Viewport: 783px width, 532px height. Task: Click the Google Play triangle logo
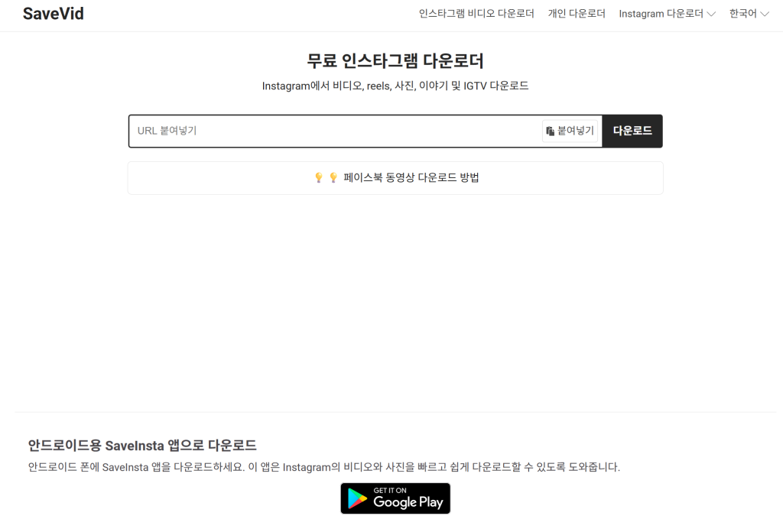(x=357, y=498)
